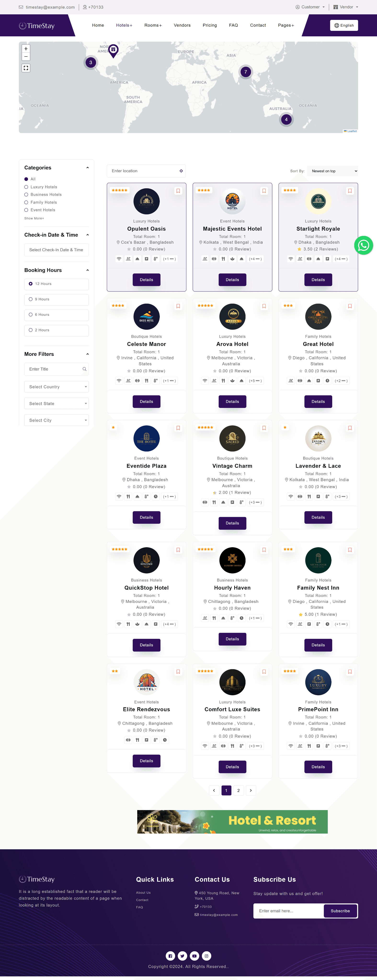Screen dimensions: 377x980
Task: Open the Pricing menu item
Action: (209, 26)
